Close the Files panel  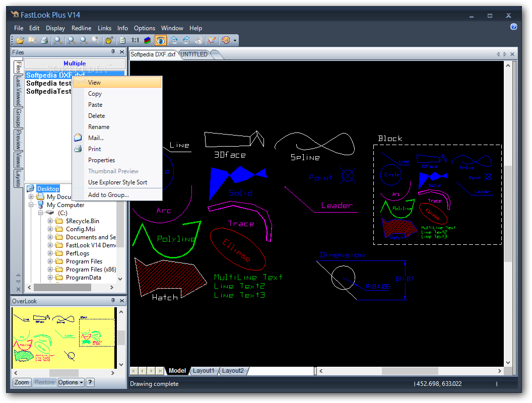[122, 52]
